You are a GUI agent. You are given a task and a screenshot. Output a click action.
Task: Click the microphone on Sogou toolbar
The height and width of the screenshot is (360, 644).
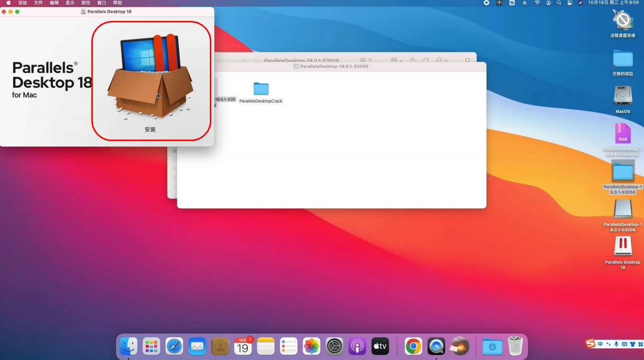pos(616,344)
